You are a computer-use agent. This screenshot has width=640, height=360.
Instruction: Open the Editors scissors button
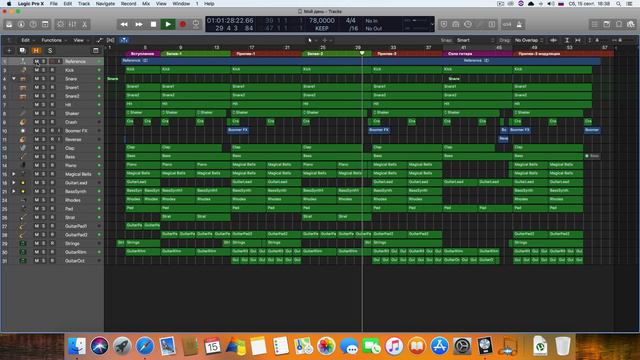click(x=84, y=24)
